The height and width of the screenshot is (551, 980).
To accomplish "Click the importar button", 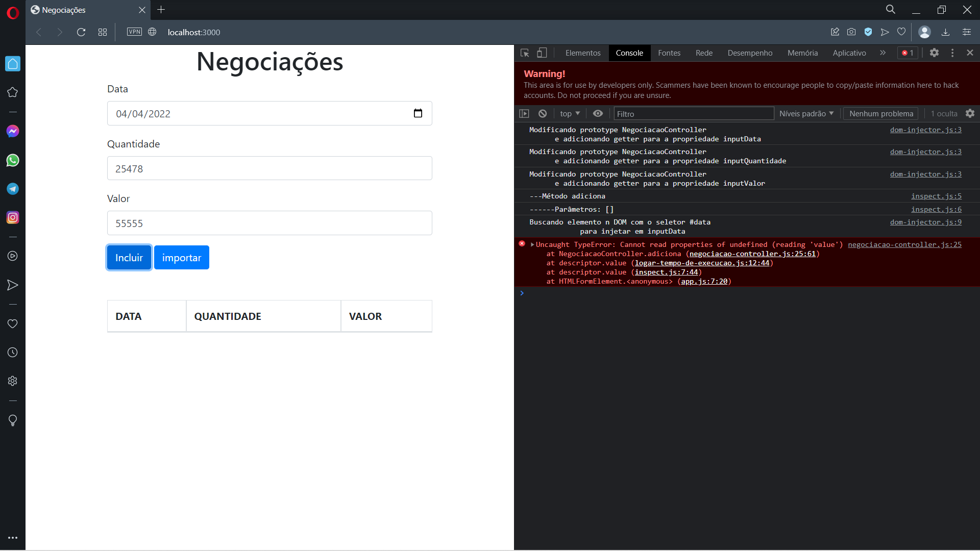I will tap(182, 257).
